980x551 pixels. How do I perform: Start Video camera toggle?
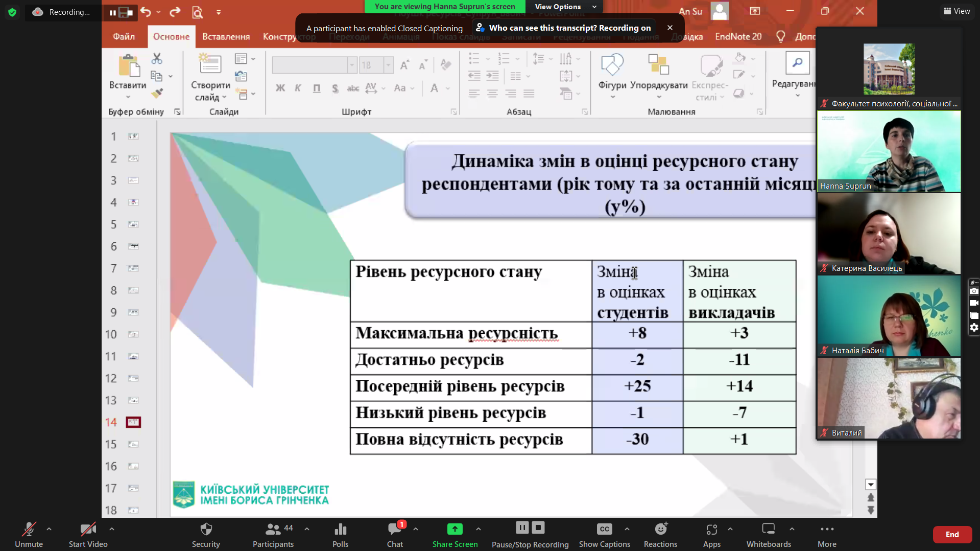88,534
